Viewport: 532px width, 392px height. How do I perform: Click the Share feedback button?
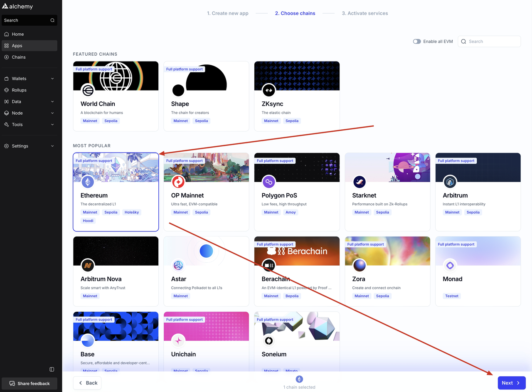(30, 383)
